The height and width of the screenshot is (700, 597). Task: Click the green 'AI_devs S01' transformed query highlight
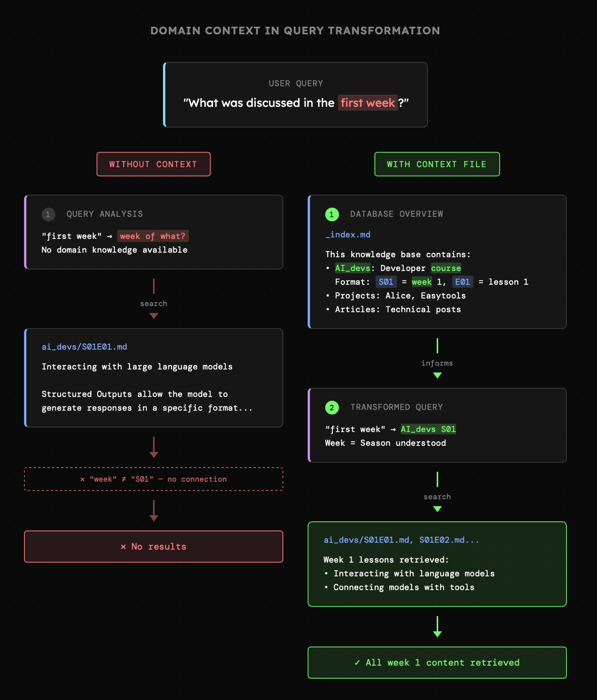[x=428, y=429]
